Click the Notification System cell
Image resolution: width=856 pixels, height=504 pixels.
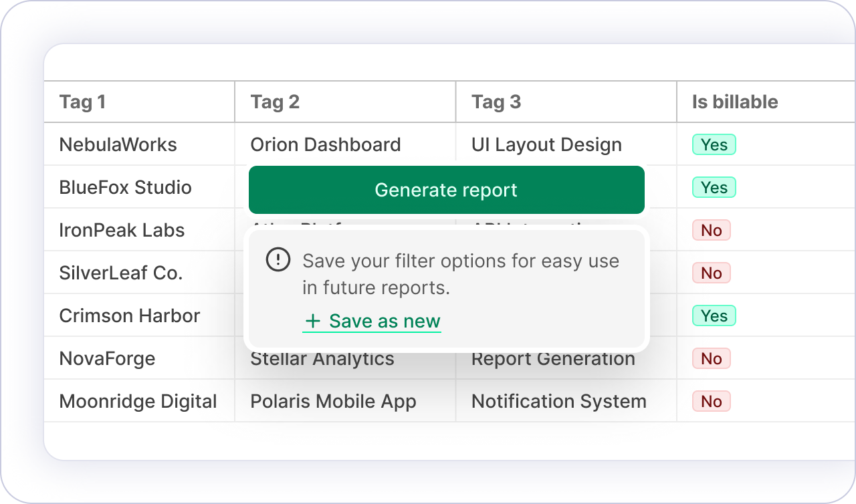pos(558,401)
